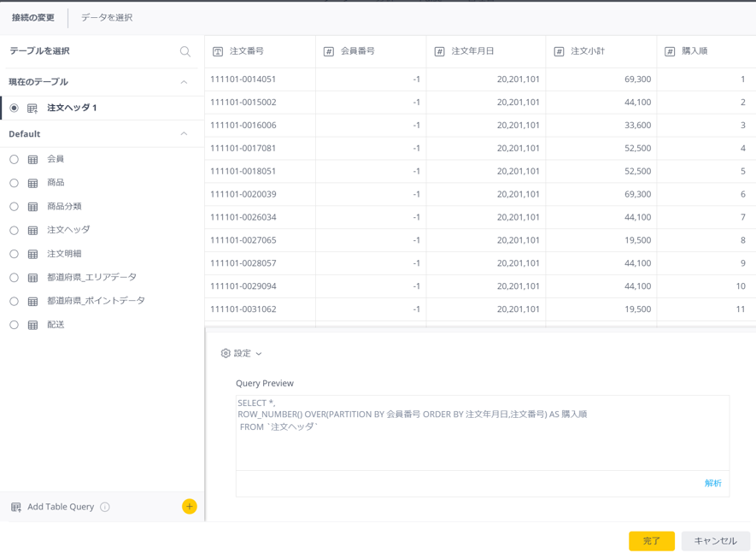Switch to the 接続の変更 tab

click(x=33, y=18)
